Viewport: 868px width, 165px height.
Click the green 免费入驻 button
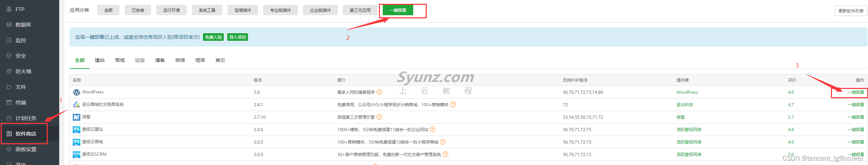coord(213,37)
